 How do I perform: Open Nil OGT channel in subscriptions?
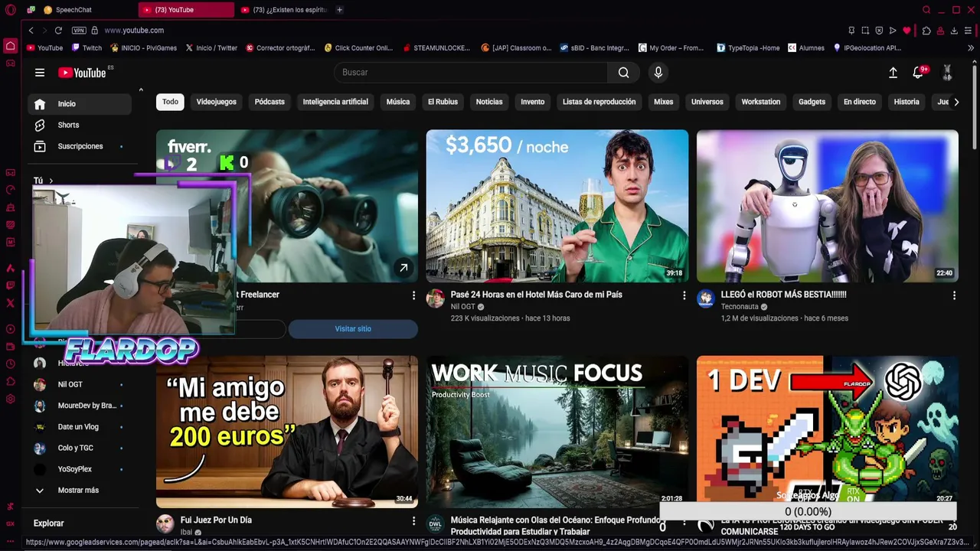(x=80, y=385)
